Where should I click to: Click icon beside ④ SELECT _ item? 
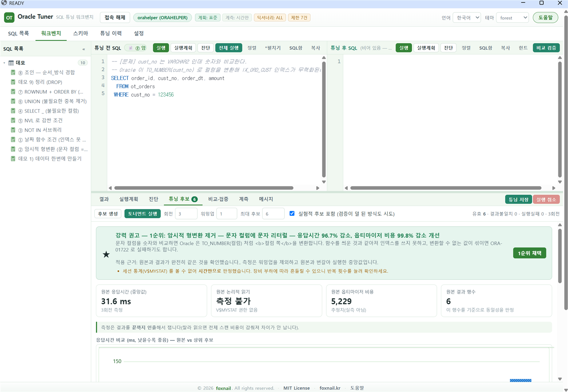13,111
